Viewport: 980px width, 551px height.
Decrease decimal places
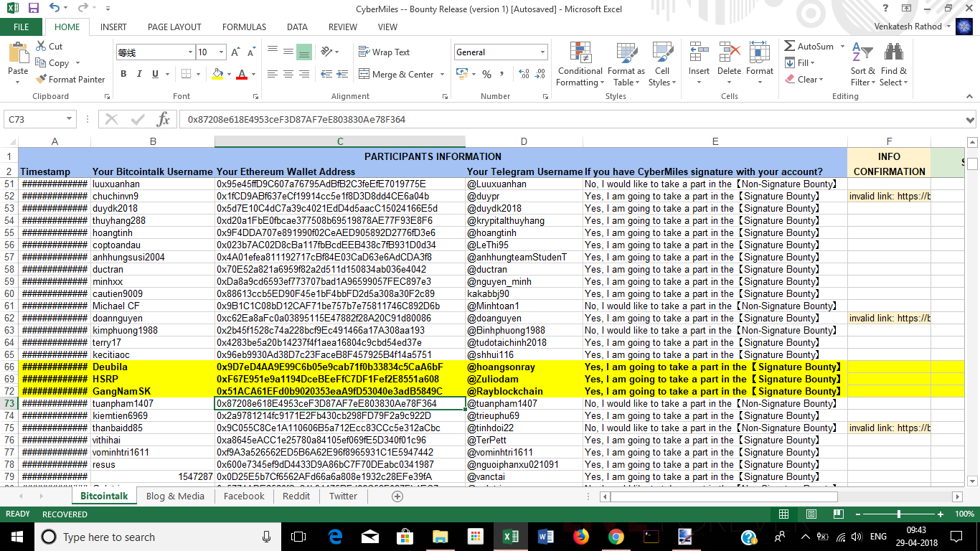click(x=540, y=74)
